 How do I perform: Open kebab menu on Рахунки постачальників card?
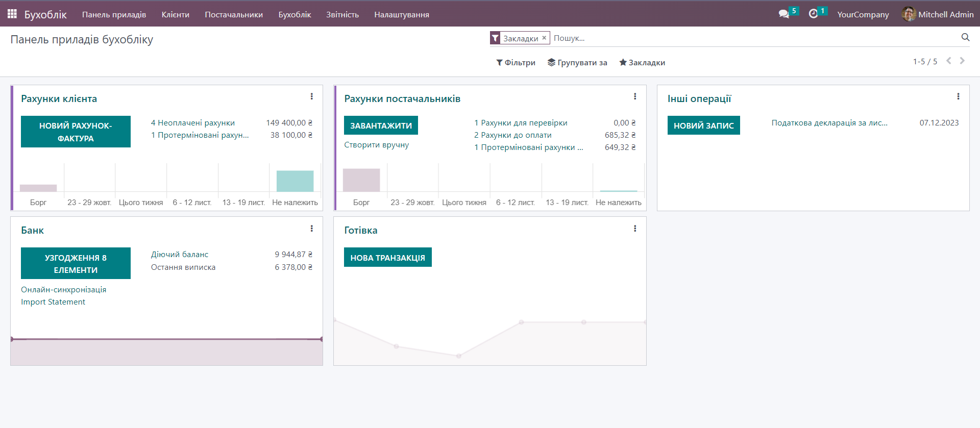coord(635,96)
